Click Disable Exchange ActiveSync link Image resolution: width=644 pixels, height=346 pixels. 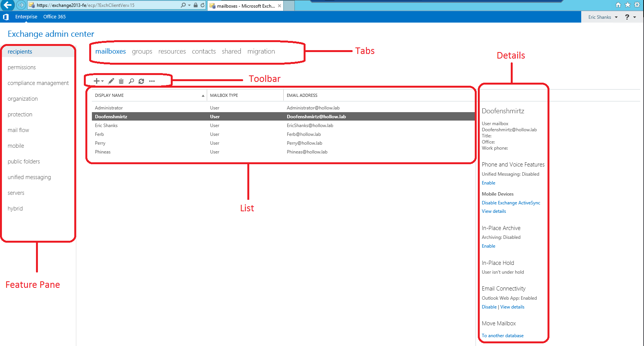(511, 203)
